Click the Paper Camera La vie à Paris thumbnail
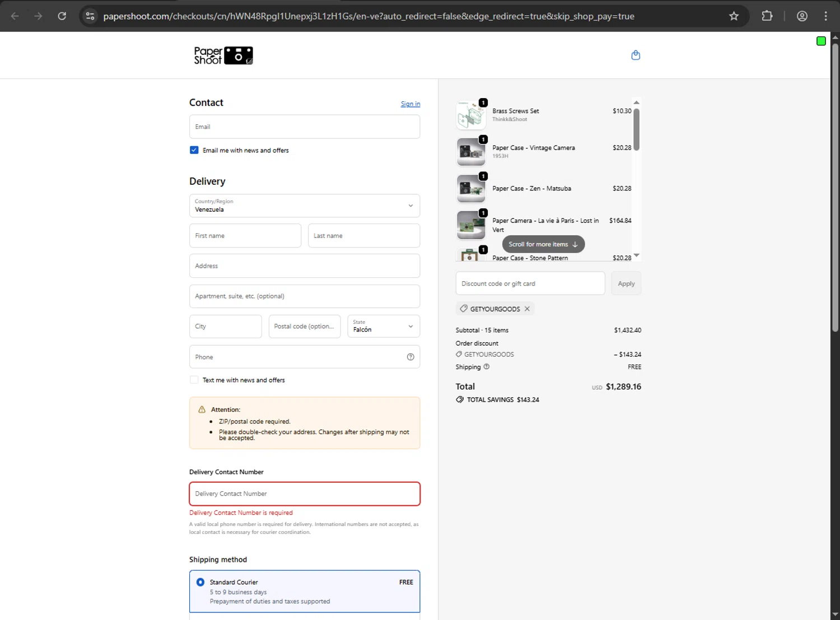 coord(471,225)
